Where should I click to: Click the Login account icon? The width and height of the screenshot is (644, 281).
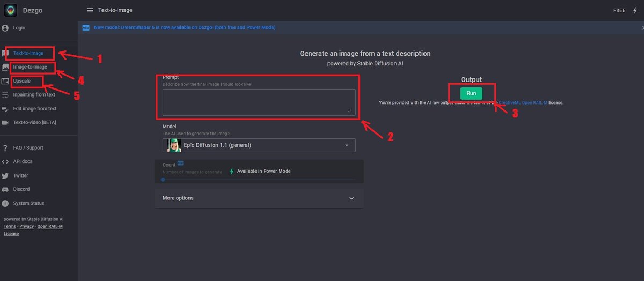pos(5,28)
